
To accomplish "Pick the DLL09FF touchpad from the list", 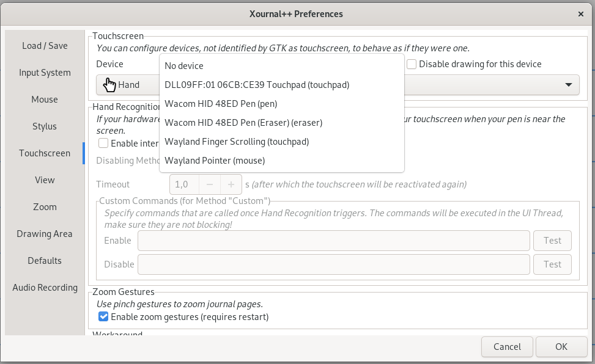I will click(x=257, y=84).
